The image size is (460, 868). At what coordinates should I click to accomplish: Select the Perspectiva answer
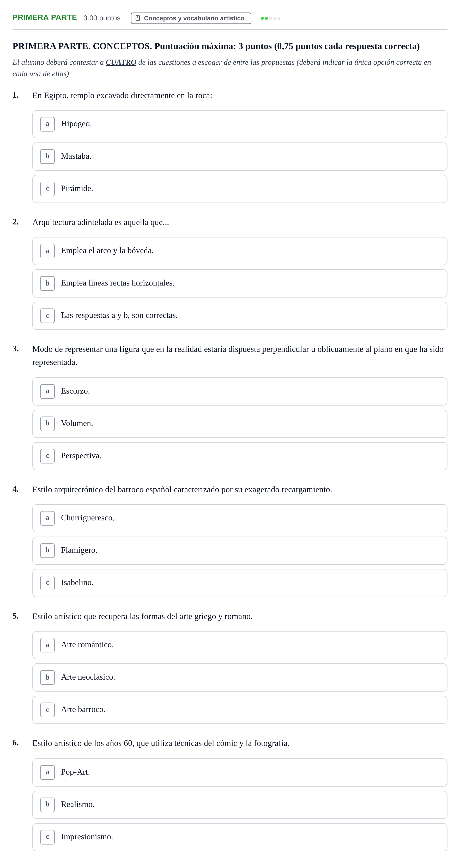point(240,456)
